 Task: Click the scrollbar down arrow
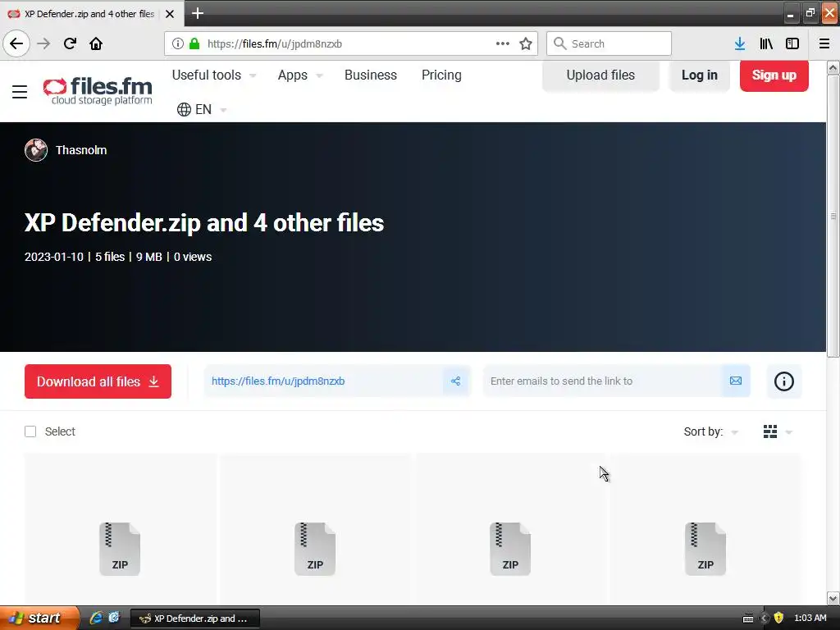(x=833, y=598)
